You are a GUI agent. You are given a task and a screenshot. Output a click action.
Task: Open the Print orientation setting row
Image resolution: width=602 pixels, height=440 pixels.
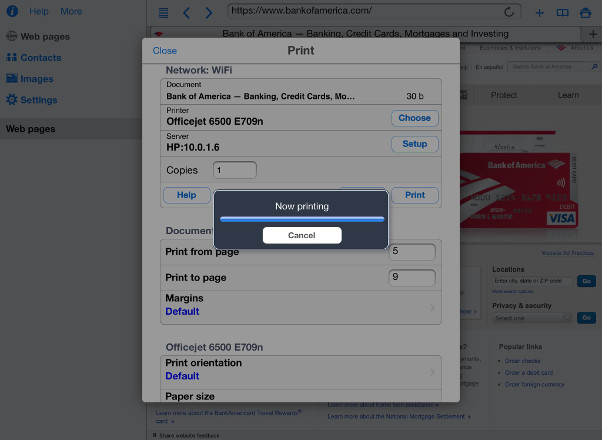click(301, 372)
